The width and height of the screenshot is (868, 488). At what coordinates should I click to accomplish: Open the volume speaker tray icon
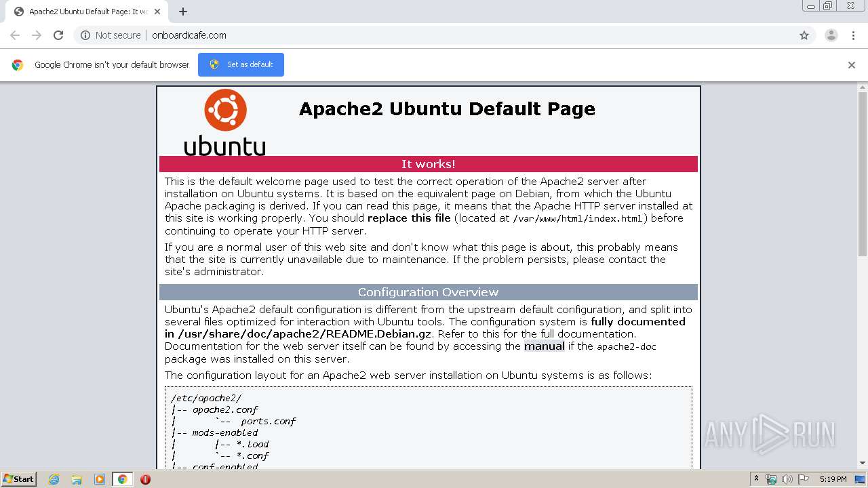click(787, 479)
